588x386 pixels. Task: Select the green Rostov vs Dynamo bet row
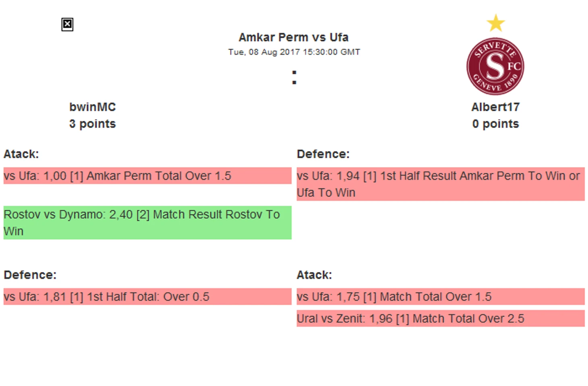tap(147, 223)
